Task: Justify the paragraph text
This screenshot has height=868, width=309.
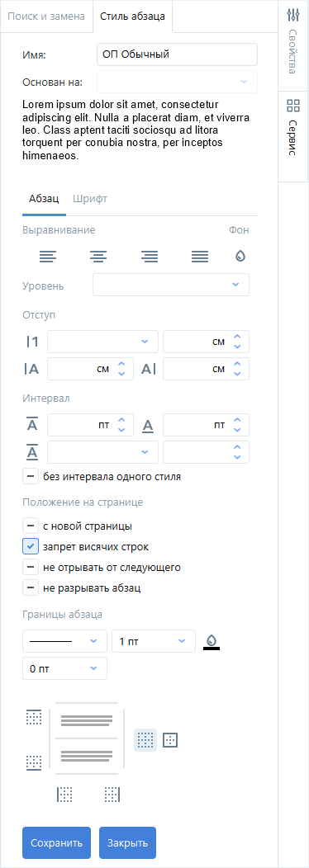Action: [x=200, y=257]
